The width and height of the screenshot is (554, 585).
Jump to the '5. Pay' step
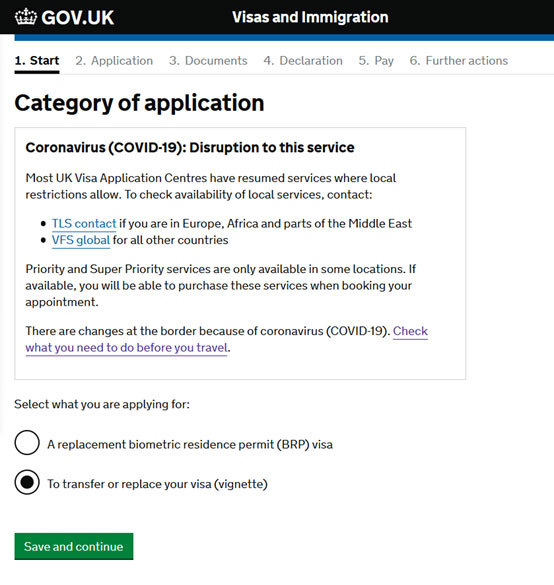tap(376, 60)
